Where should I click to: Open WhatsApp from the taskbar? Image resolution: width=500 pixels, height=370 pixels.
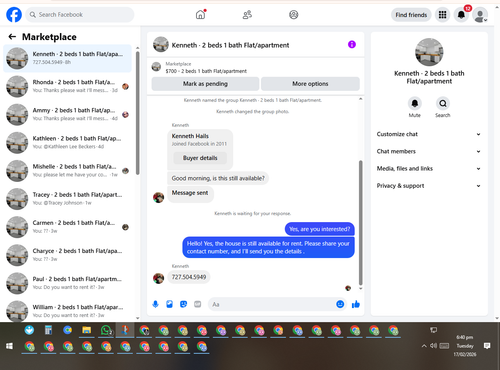tap(106, 330)
